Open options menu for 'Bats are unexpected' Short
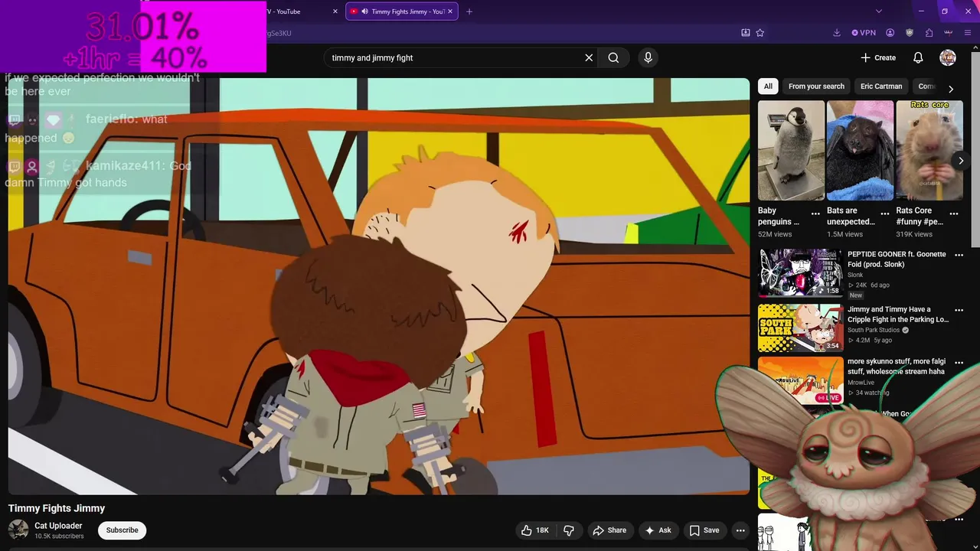Screen dimensions: 980x551 pyautogui.click(x=885, y=214)
